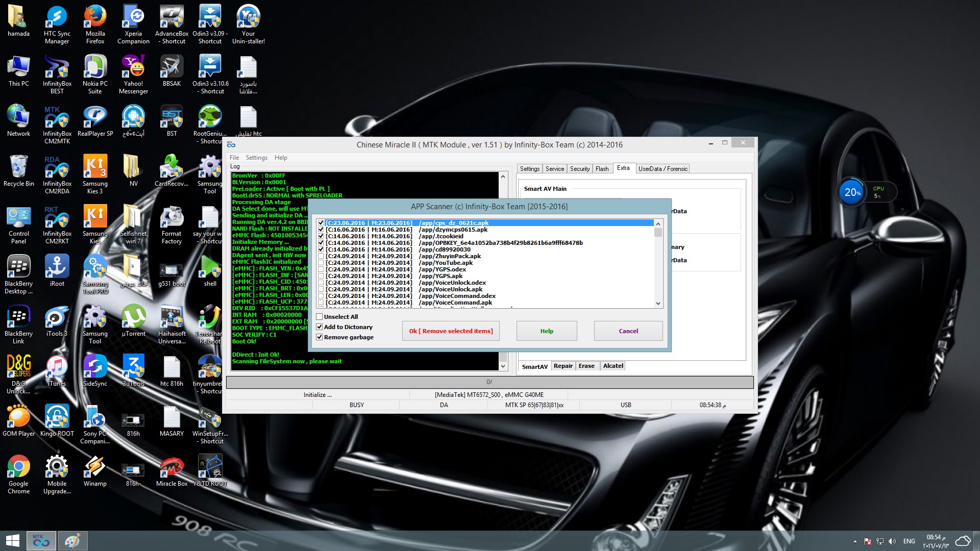The height and width of the screenshot is (551, 980).
Task: Toggle Remove garbage checkbox
Action: [x=320, y=337]
